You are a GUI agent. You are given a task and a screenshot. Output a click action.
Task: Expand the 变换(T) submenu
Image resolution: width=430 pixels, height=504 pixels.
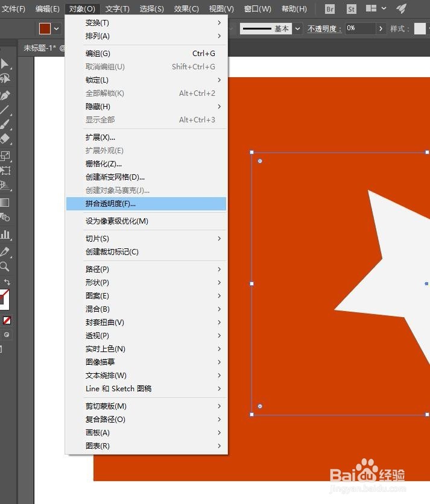pos(147,23)
